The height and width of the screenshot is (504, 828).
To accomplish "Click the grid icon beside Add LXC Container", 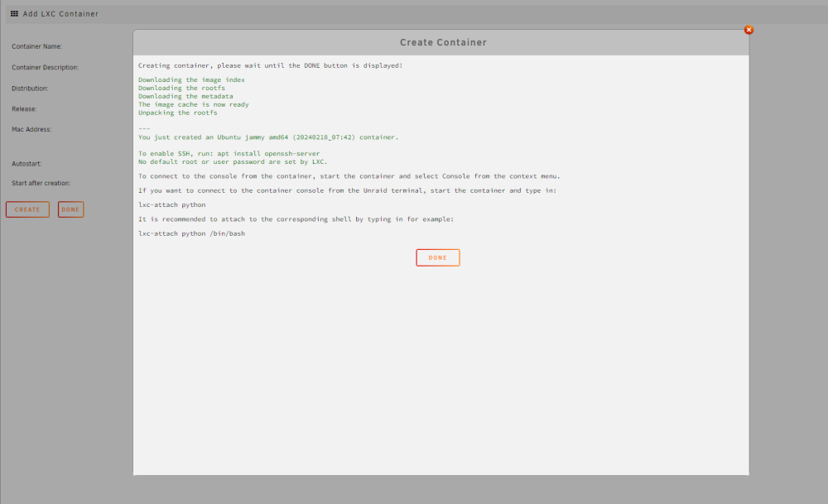I will coord(14,14).
